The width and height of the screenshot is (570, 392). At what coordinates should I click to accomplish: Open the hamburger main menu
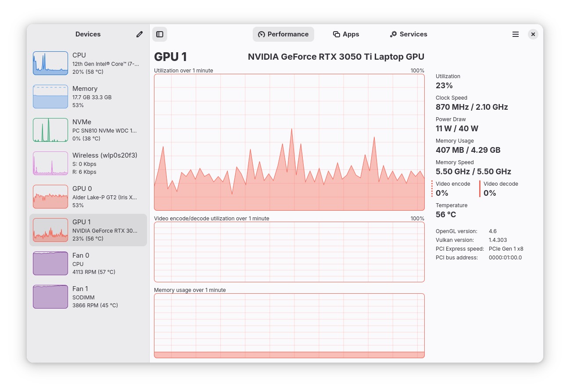tap(516, 34)
